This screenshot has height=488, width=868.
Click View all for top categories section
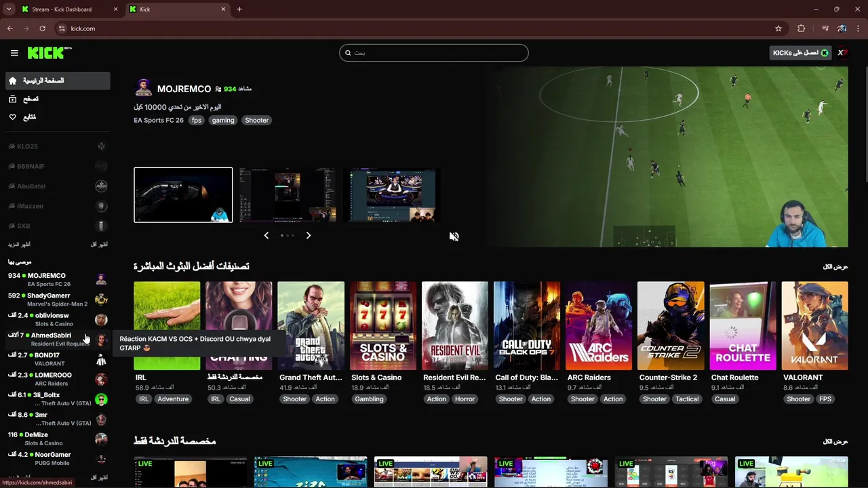coord(835,266)
